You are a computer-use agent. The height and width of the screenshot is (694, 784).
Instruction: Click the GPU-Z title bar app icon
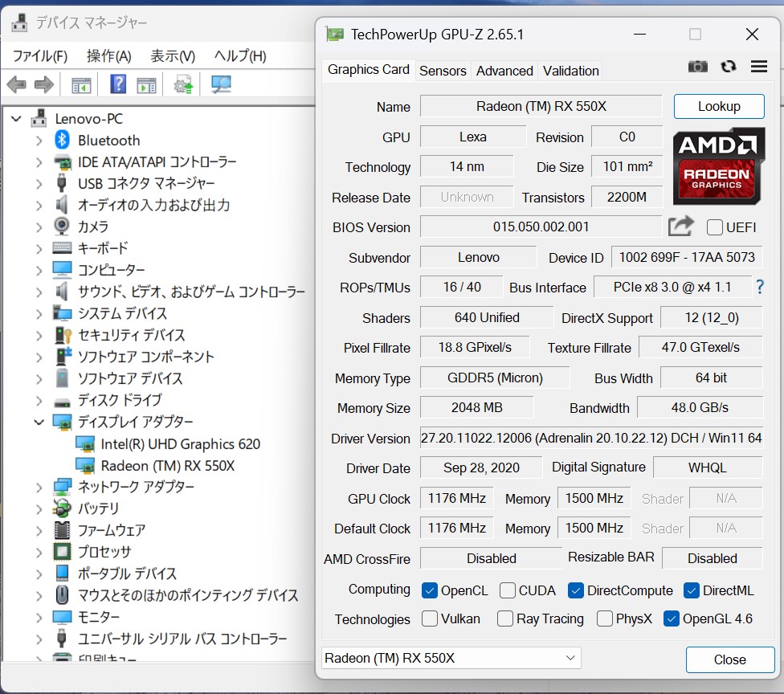click(335, 34)
